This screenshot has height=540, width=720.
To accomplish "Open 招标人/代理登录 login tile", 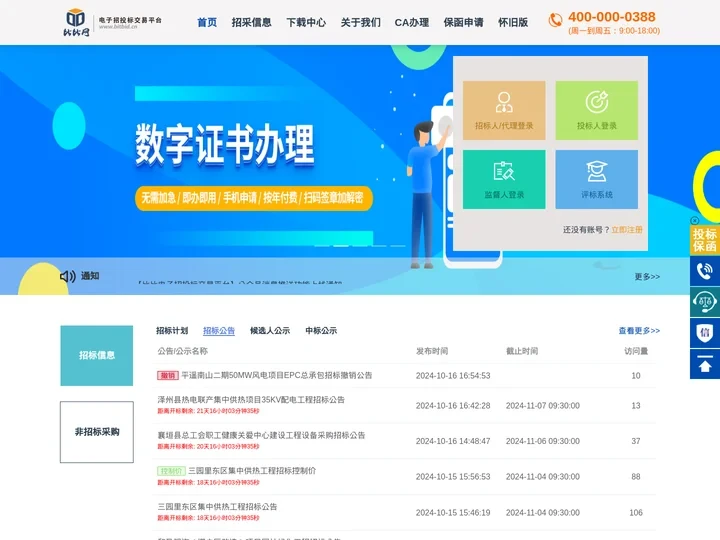I will (x=504, y=110).
